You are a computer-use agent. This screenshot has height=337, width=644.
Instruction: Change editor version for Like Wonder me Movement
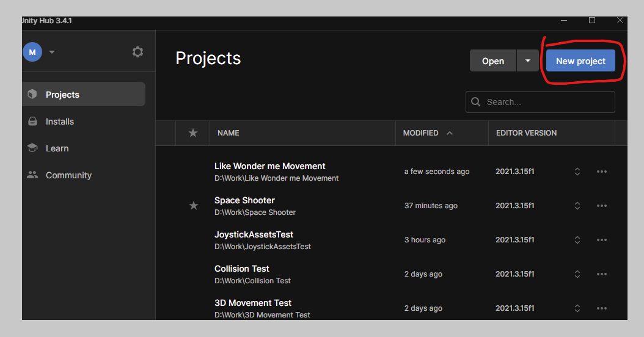[577, 172]
